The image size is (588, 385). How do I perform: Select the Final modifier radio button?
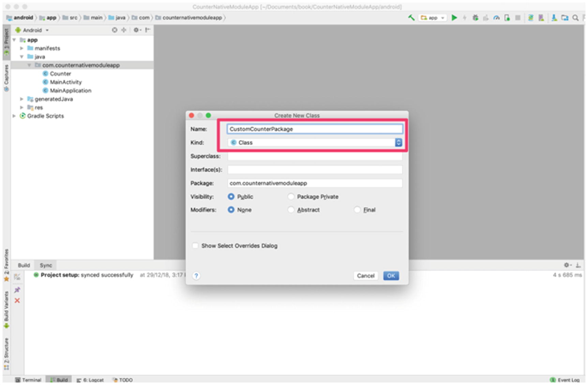pos(357,210)
